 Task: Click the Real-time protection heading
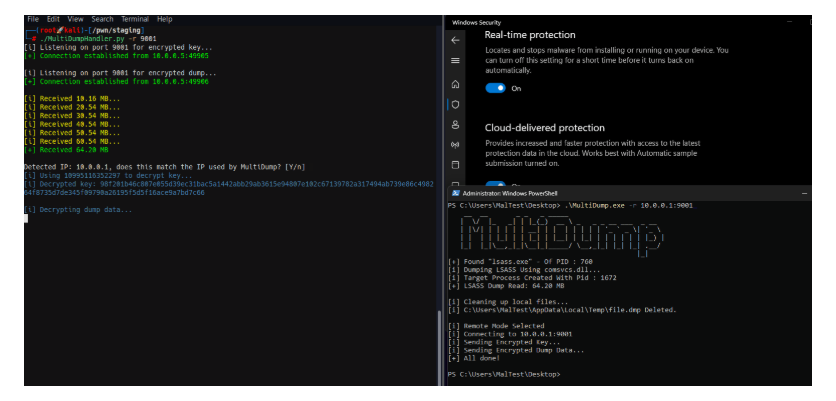click(529, 35)
